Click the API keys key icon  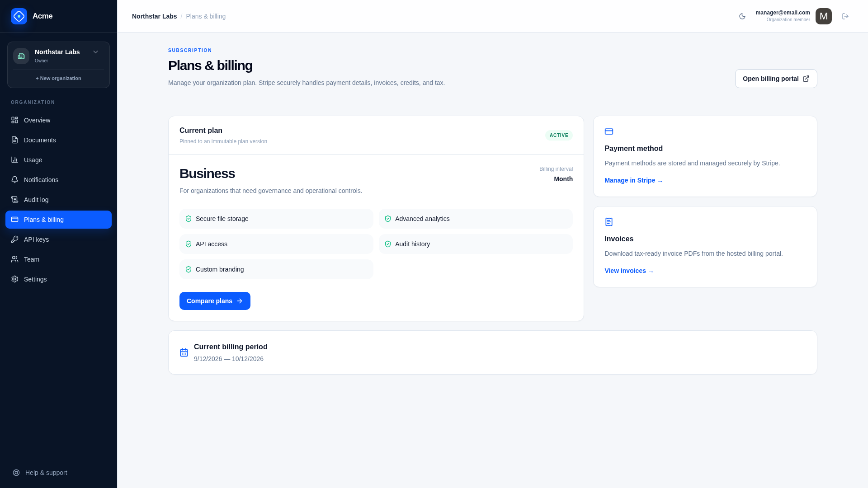click(15, 239)
